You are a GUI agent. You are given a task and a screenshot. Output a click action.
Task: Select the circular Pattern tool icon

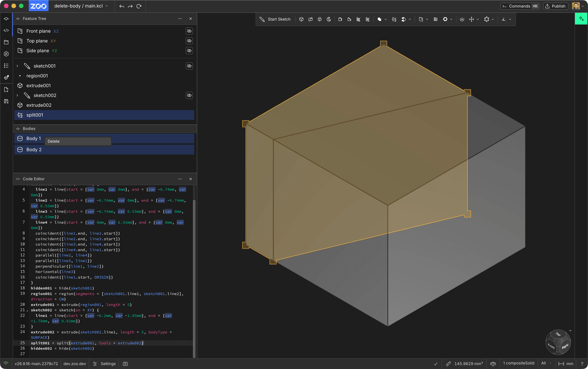(486, 19)
